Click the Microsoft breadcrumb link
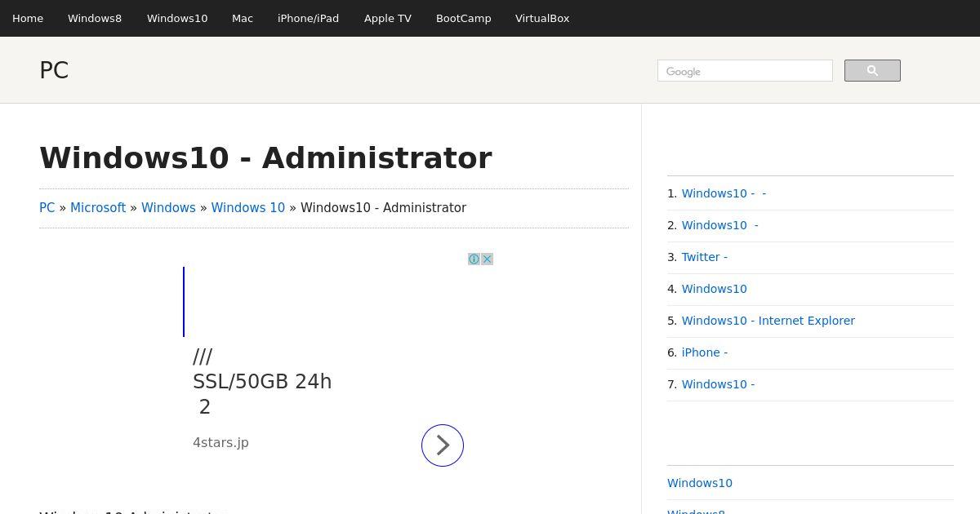Screen dimensions: 980x514 tap(98, 208)
